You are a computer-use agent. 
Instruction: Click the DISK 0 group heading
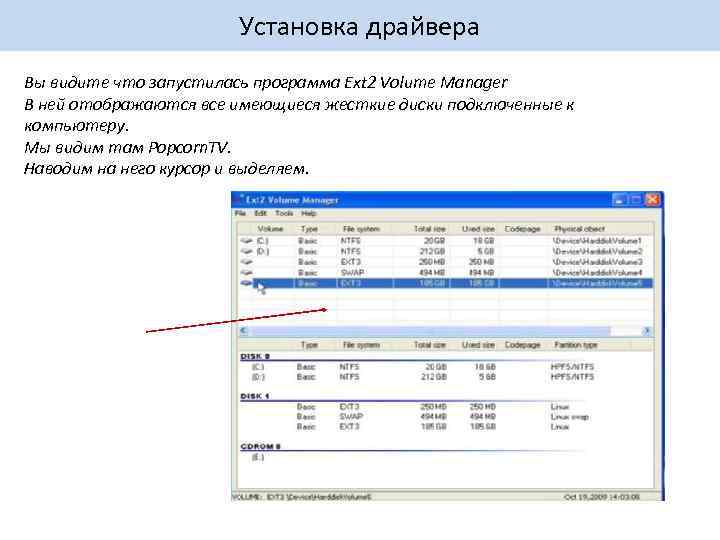tap(255, 356)
